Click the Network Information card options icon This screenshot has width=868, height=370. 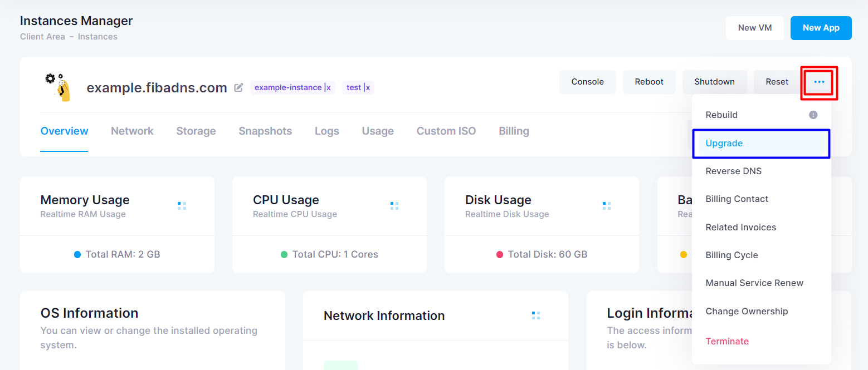pos(536,315)
